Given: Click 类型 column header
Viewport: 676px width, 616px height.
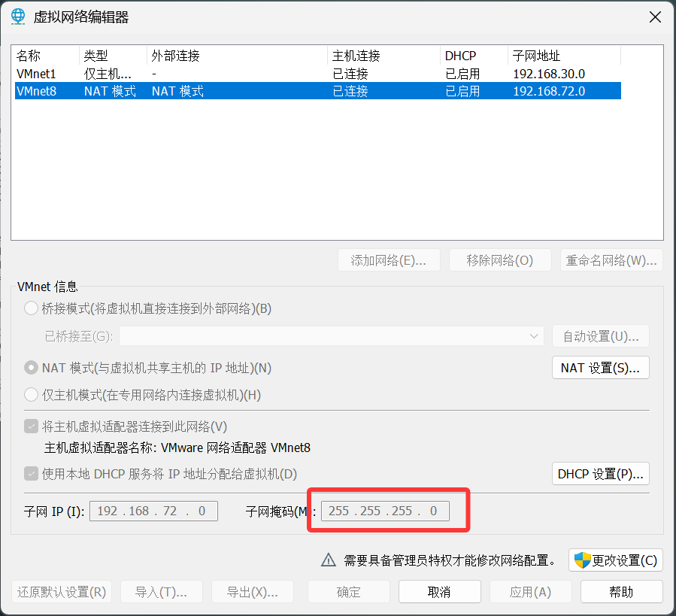Looking at the screenshot, I should coord(114,56).
